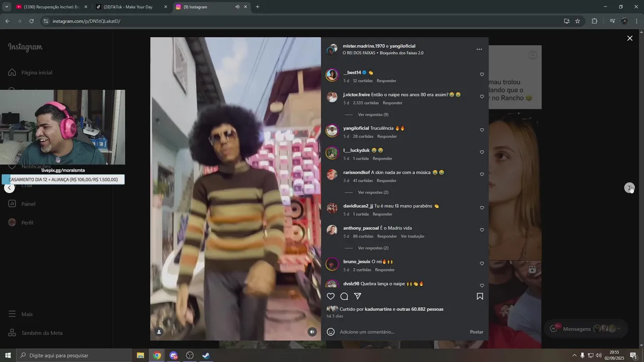Like bruno_jesuix's comment
Image resolution: width=644 pixels, height=362 pixels.
pyautogui.click(x=481, y=263)
